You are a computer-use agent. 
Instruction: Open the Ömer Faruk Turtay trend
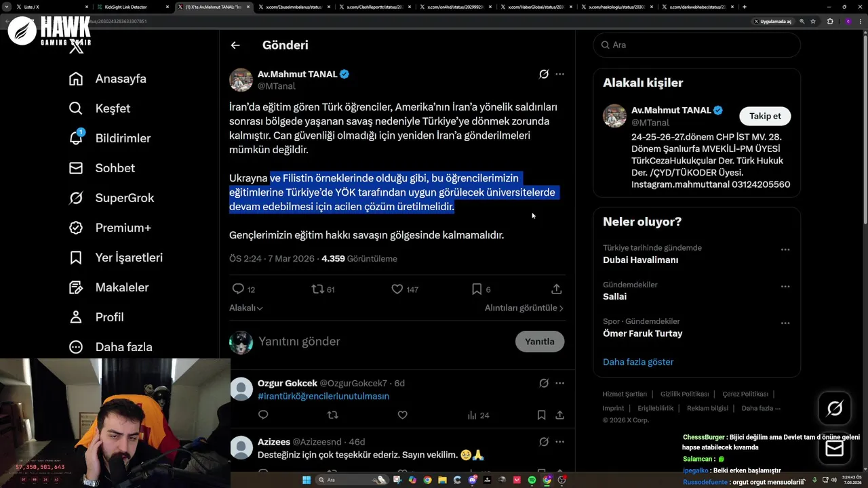[643, 333]
